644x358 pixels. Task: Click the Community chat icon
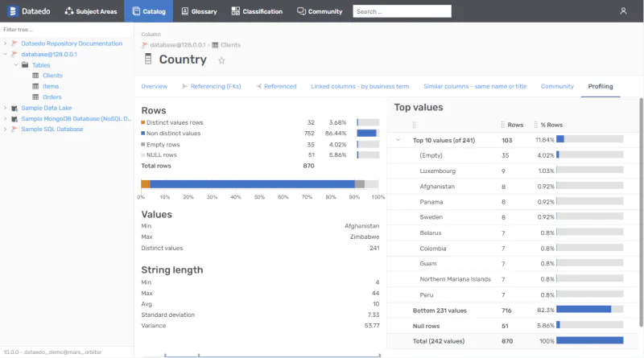[301, 11]
